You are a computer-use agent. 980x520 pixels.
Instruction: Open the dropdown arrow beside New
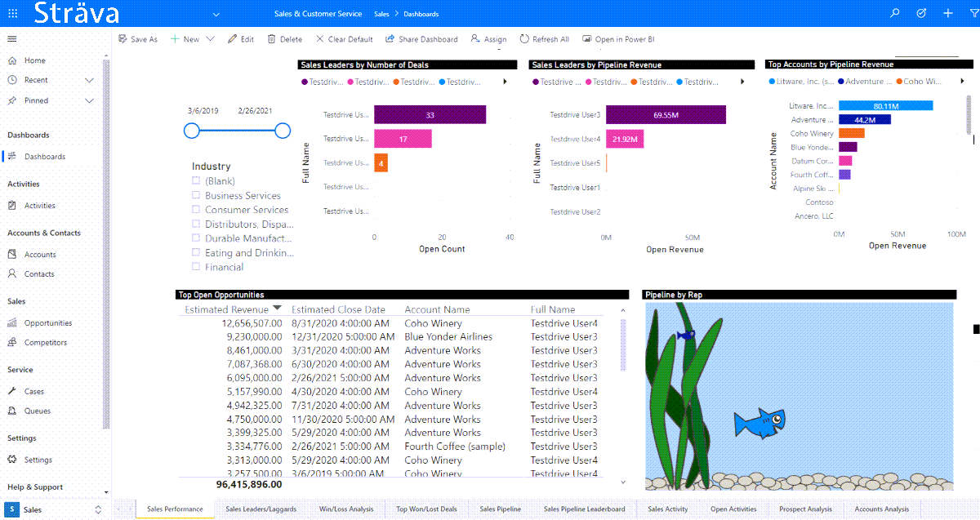click(210, 39)
